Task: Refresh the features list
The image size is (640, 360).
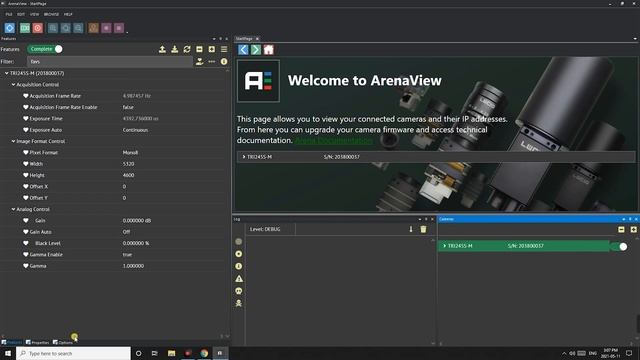Action: [187, 49]
